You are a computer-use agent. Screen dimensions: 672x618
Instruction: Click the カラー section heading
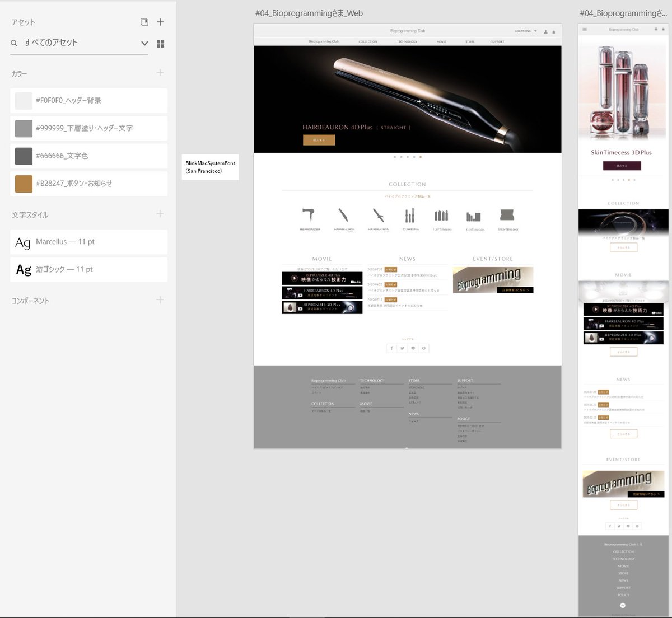click(x=19, y=74)
